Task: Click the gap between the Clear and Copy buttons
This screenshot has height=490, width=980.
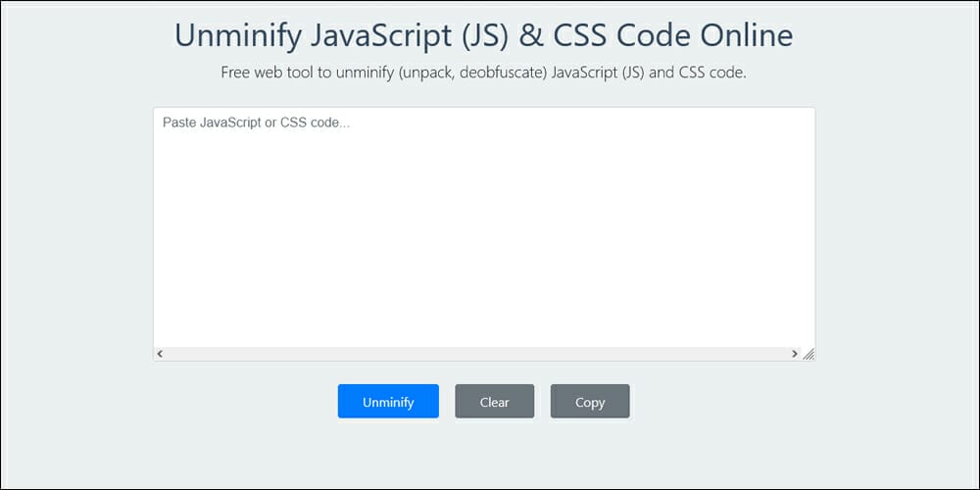Action: click(x=543, y=402)
